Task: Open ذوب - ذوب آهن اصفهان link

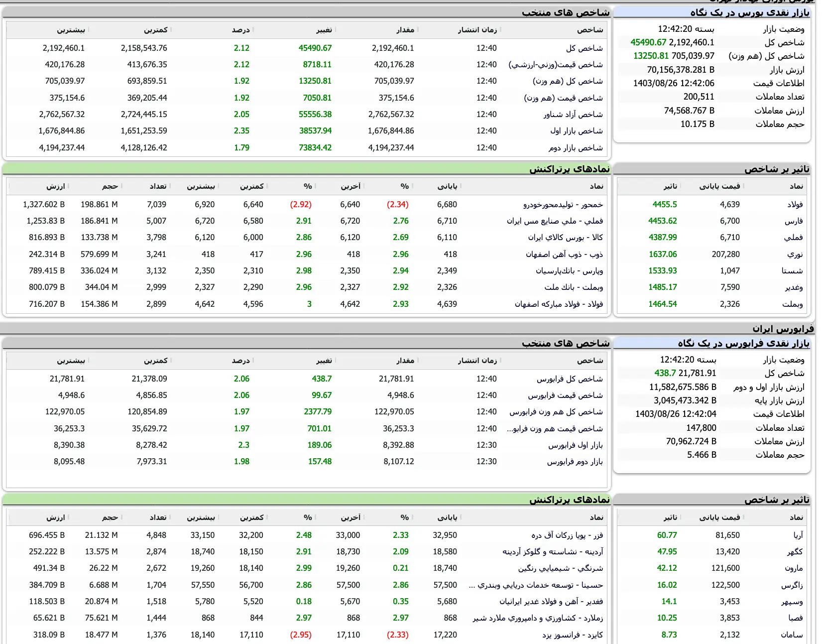Action: point(565,255)
